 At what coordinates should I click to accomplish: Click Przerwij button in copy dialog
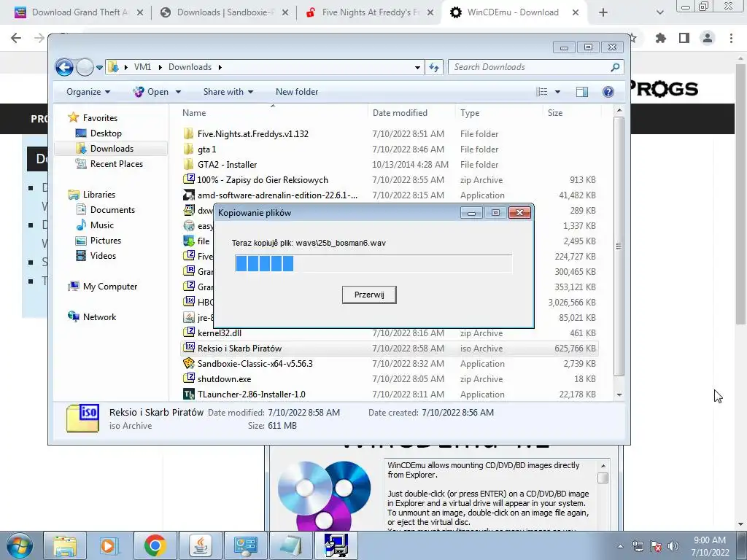coord(369,295)
